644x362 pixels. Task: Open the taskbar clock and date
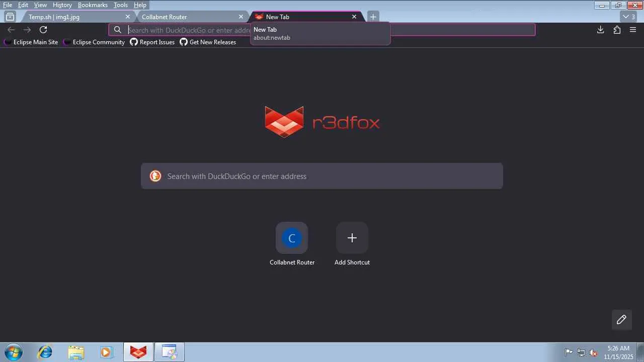tap(618, 352)
